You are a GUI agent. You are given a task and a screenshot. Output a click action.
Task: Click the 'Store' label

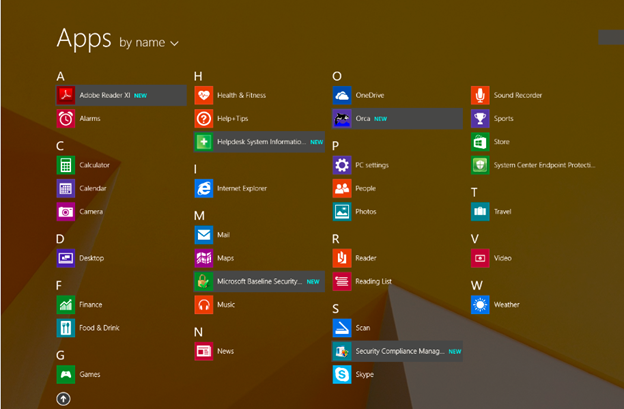click(x=501, y=142)
